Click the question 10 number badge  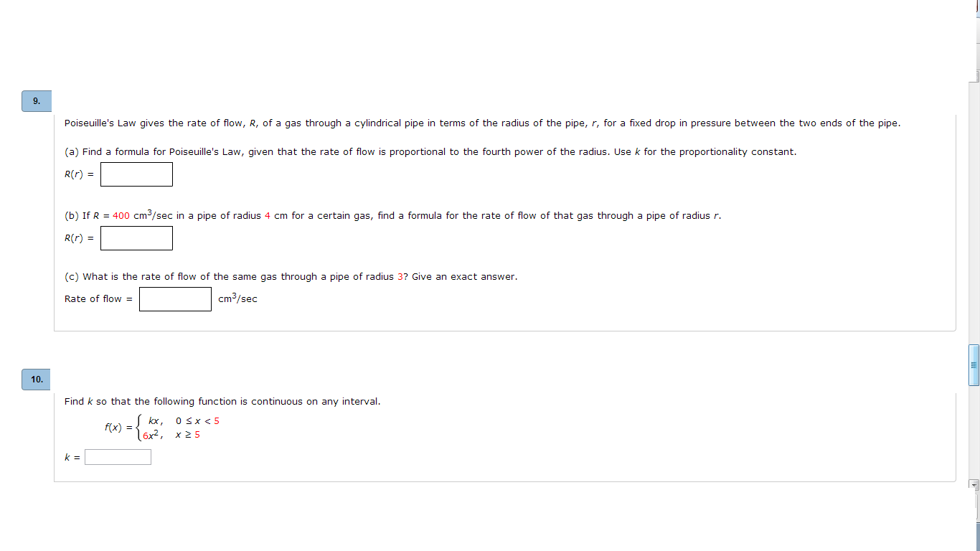coord(37,379)
